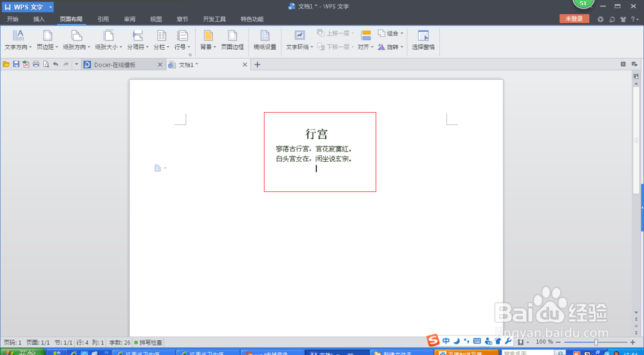Open the 背景 background dropdown
Image resolution: width=644 pixels, height=355 pixels.
pos(208,40)
